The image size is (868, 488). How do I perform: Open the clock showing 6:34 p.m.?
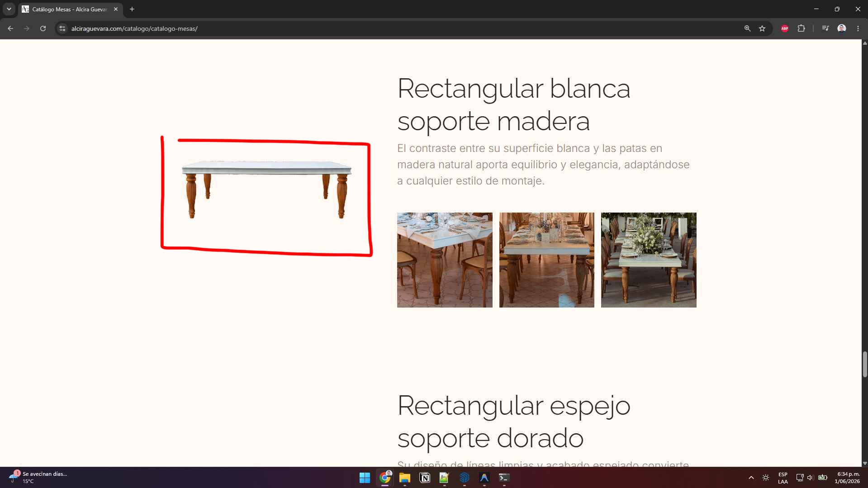(x=848, y=478)
